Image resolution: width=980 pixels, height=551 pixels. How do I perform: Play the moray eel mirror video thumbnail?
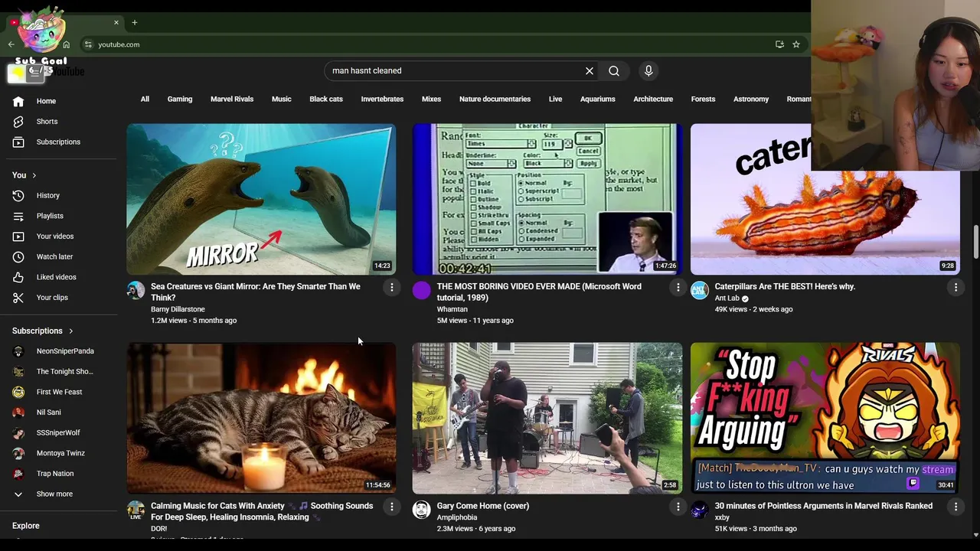[x=261, y=199]
